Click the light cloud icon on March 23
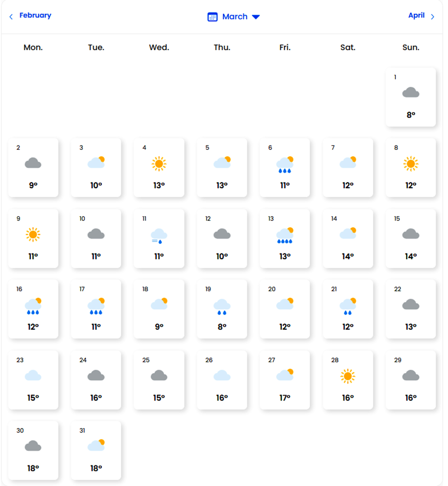This screenshot has height=486, width=448. tap(33, 375)
